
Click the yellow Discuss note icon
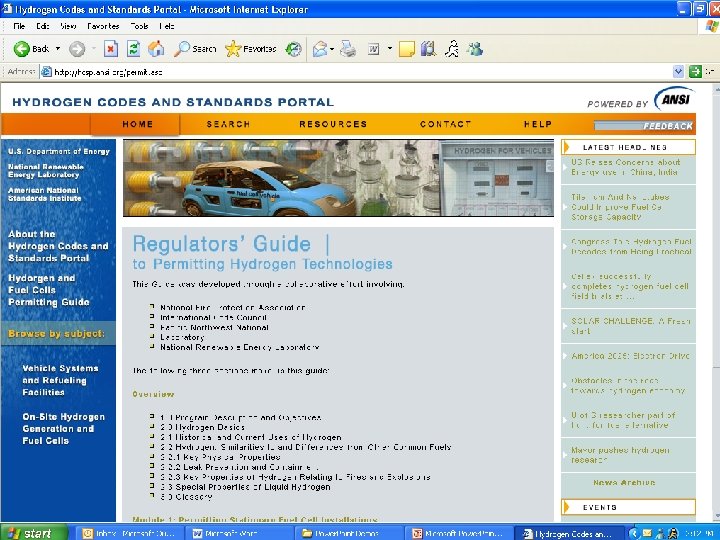click(407, 49)
